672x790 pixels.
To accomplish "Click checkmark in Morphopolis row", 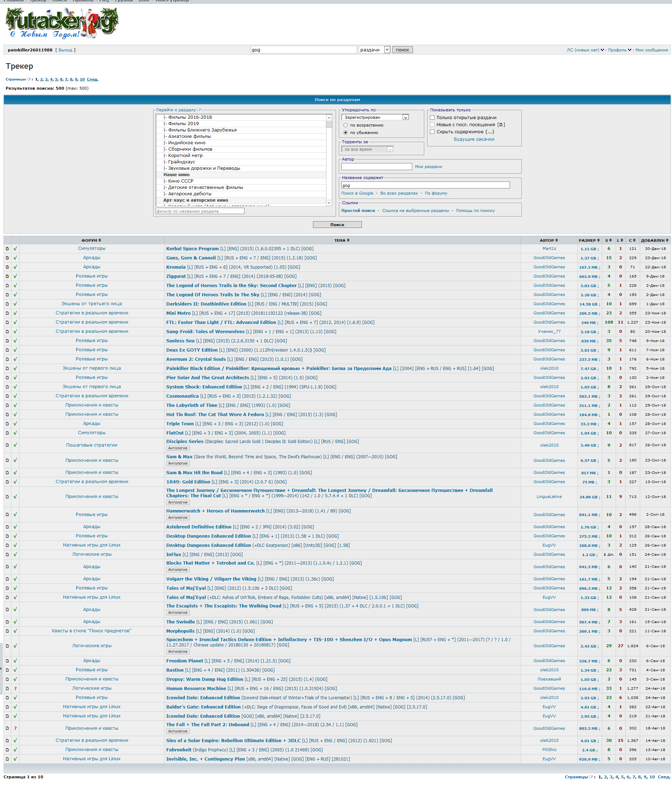I will 15,631.
